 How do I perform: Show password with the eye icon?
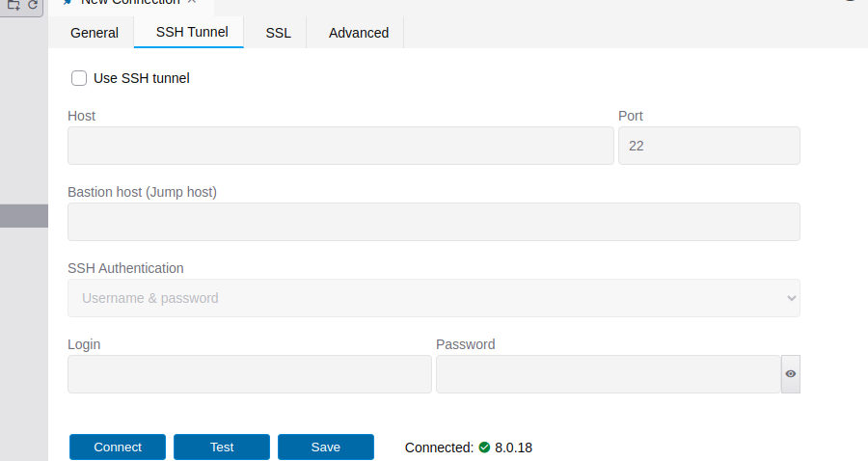pos(791,374)
